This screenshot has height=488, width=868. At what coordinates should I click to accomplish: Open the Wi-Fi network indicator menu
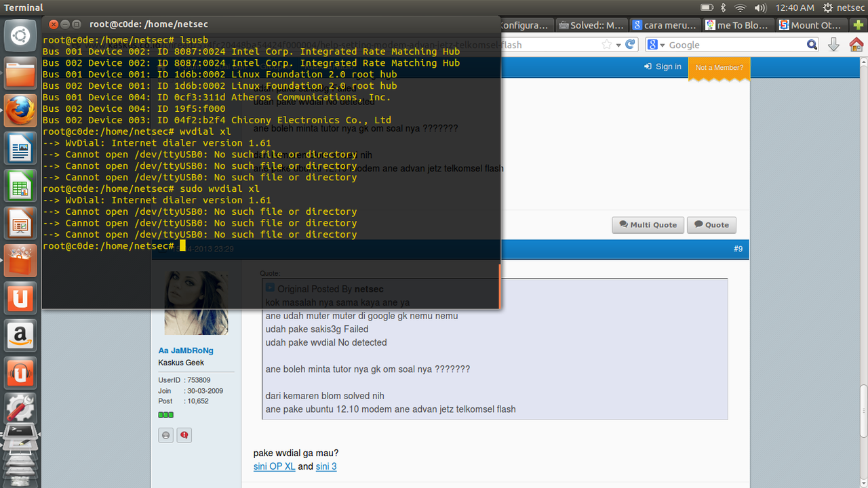[x=741, y=7]
